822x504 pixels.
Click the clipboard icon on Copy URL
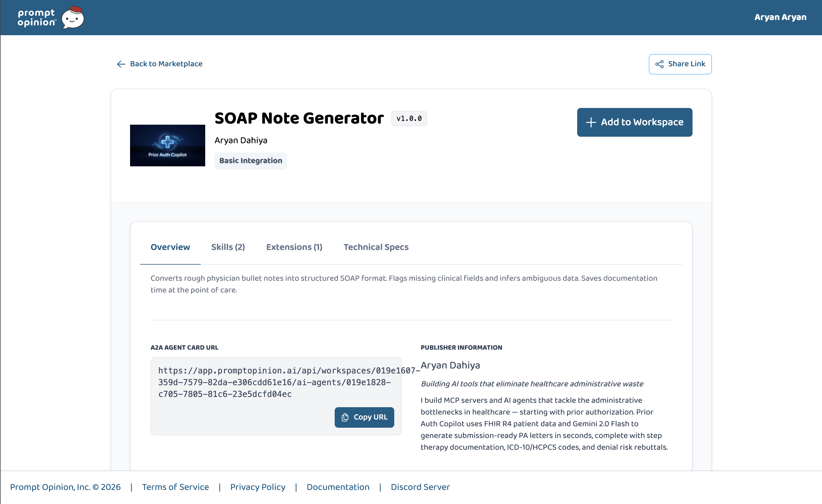(345, 417)
